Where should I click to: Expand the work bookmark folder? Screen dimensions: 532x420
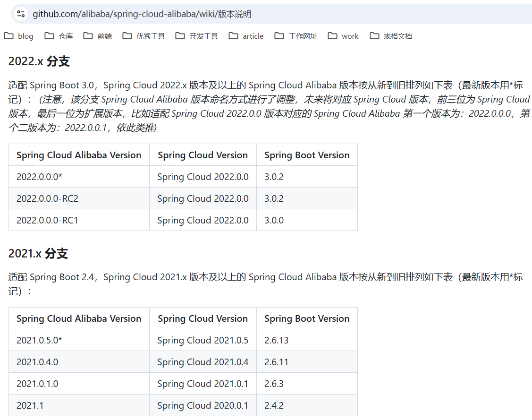point(344,36)
